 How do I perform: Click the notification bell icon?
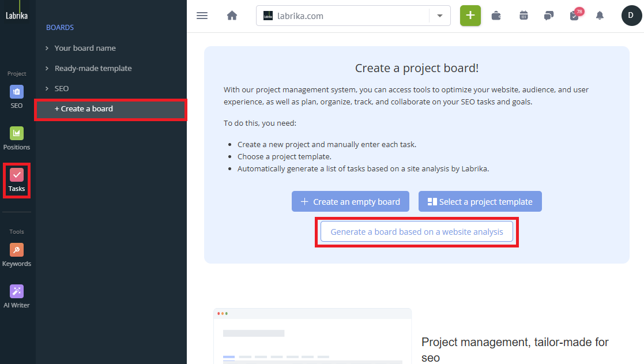pyautogui.click(x=600, y=16)
